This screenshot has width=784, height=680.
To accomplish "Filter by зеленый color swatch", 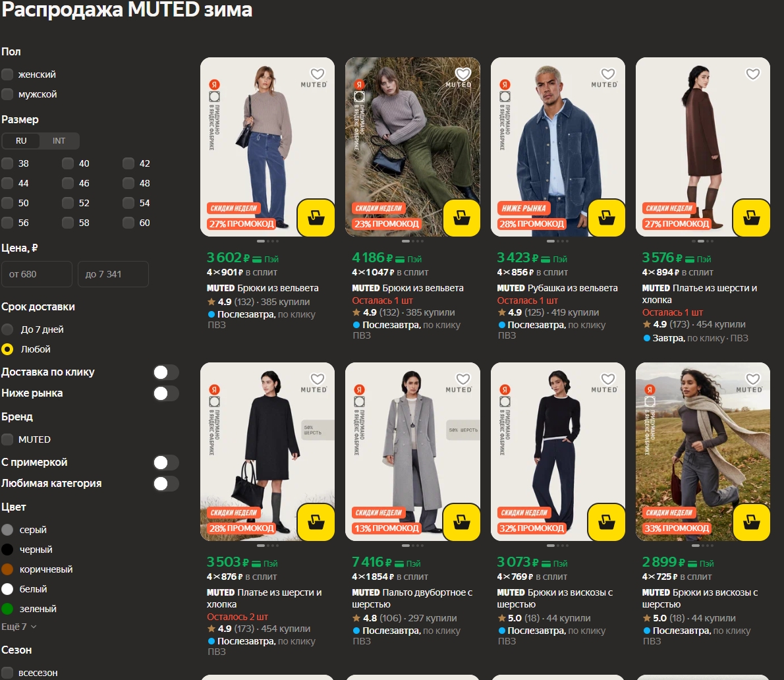I will pos(7,608).
